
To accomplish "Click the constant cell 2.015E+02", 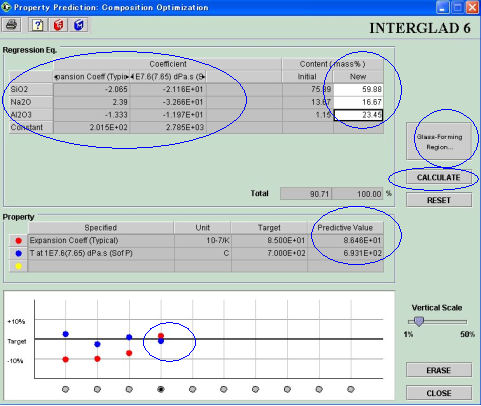I will point(92,127).
